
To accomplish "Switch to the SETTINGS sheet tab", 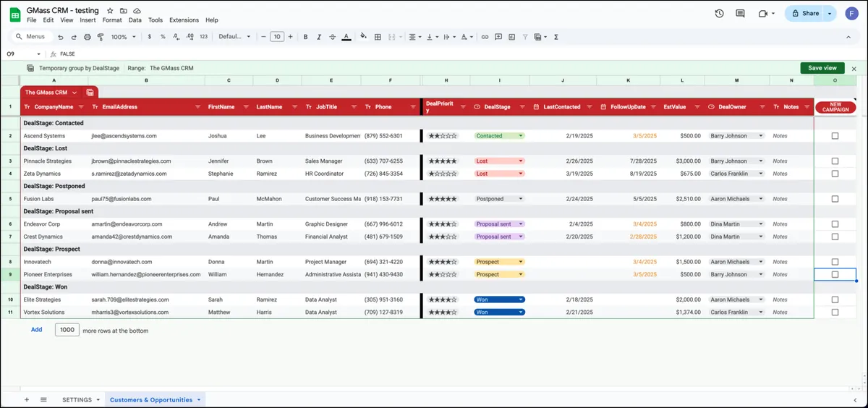I will tap(77, 400).
